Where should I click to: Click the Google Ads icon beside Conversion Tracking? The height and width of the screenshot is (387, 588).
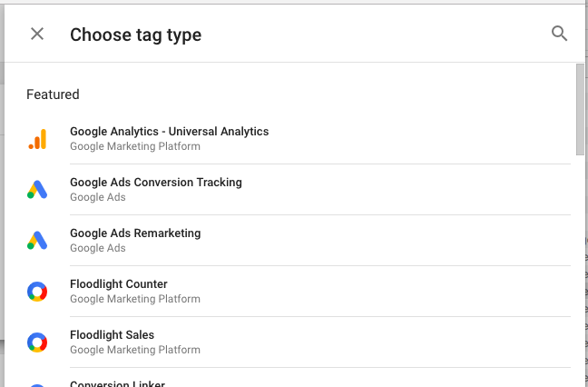pos(37,190)
